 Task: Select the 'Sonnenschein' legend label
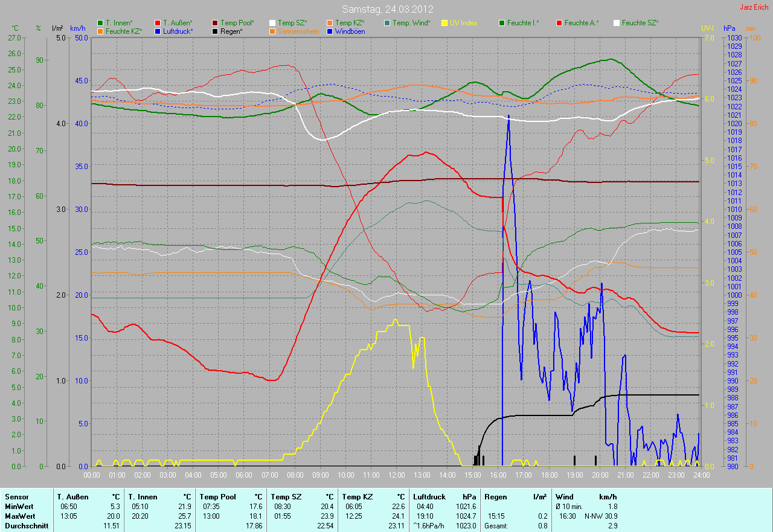298,31
